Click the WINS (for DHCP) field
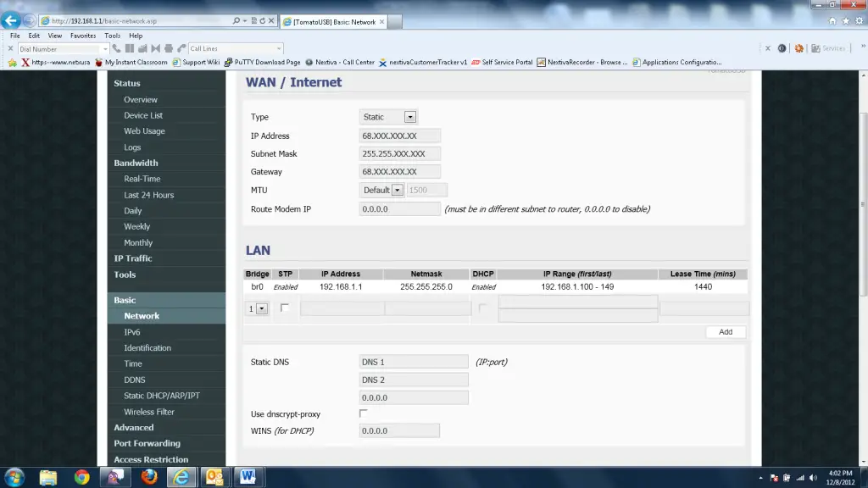The width and height of the screenshot is (868, 488). pos(399,430)
